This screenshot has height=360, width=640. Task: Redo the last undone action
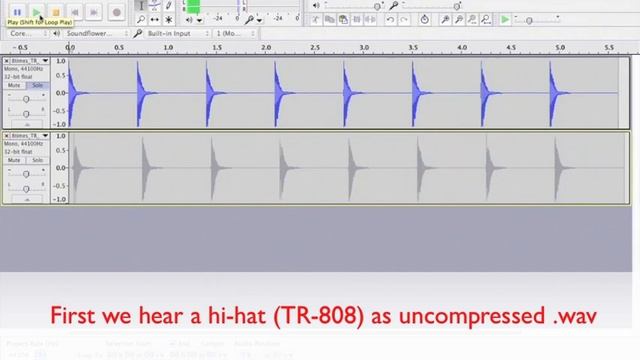click(404, 19)
